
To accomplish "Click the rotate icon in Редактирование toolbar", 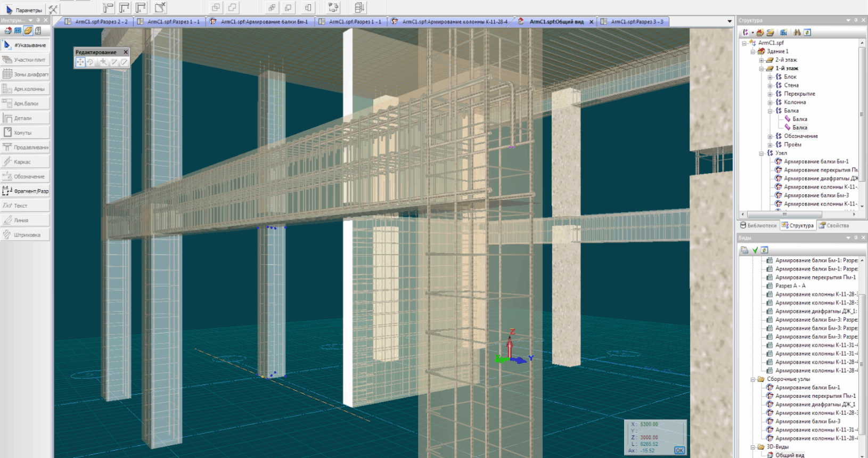I will pos(91,62).
